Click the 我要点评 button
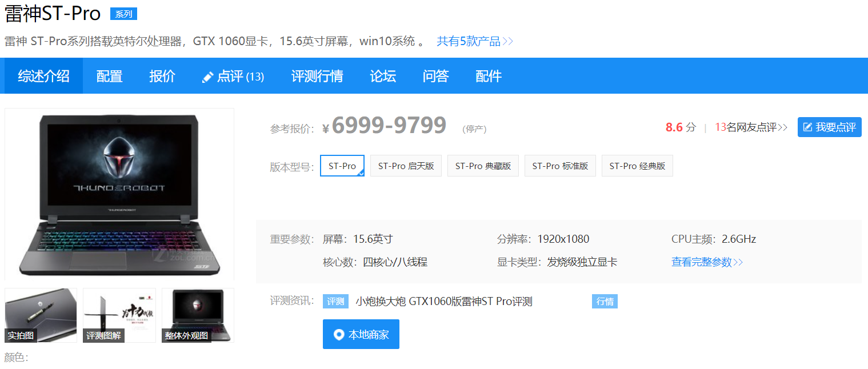This screenshot has height=369, width=868. 830,127
